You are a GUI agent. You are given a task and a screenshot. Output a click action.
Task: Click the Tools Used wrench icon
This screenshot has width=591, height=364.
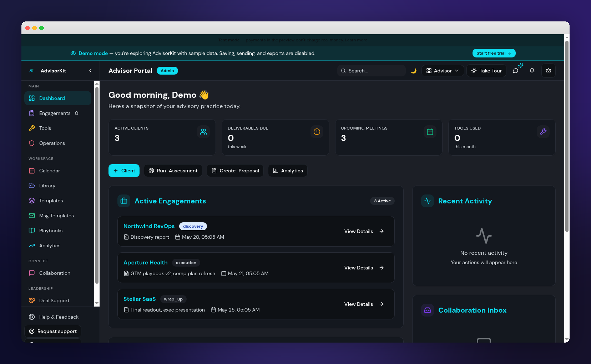[543, 132]
